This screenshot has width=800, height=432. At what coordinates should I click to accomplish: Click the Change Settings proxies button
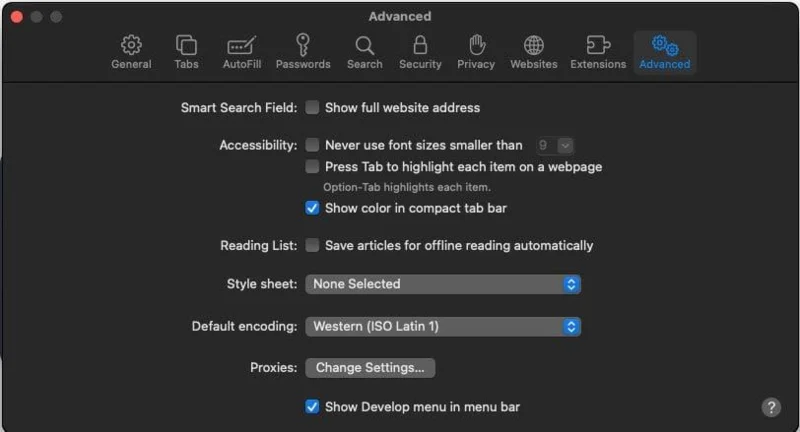369,368
